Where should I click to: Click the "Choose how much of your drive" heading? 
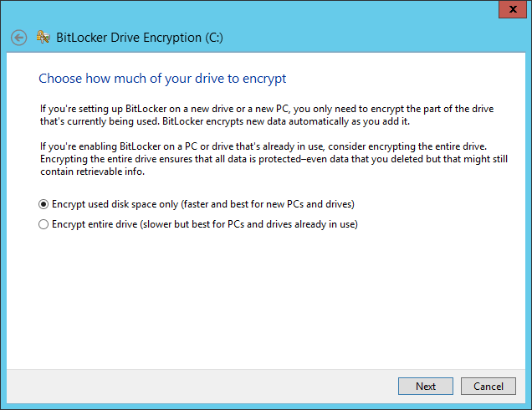pyautogui.click(x=162, y=79)
